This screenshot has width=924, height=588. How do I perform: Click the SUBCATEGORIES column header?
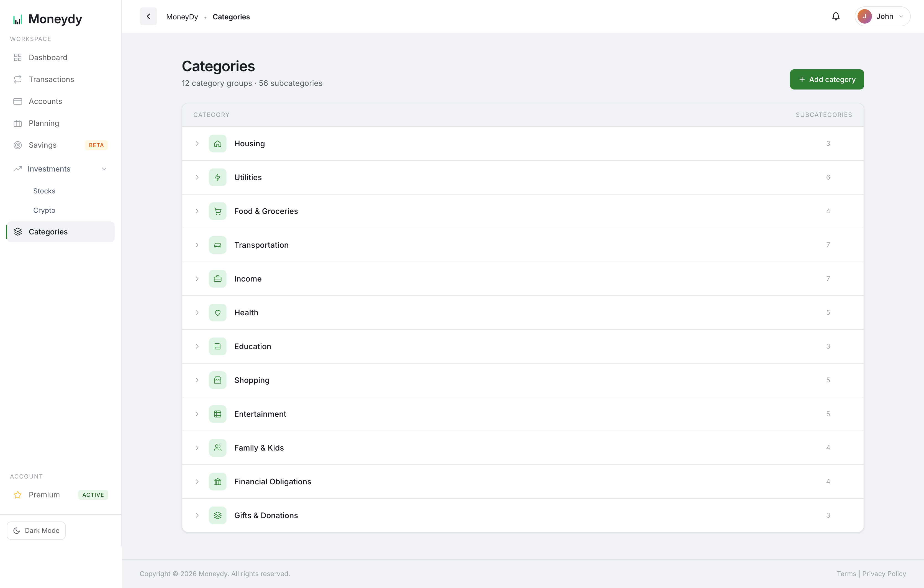pyautogui.click(x=824, y=115)
